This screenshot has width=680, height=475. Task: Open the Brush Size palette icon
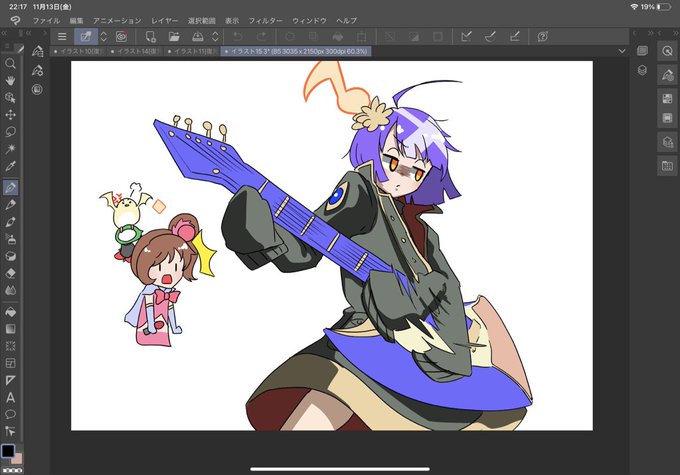click(37, 89)
